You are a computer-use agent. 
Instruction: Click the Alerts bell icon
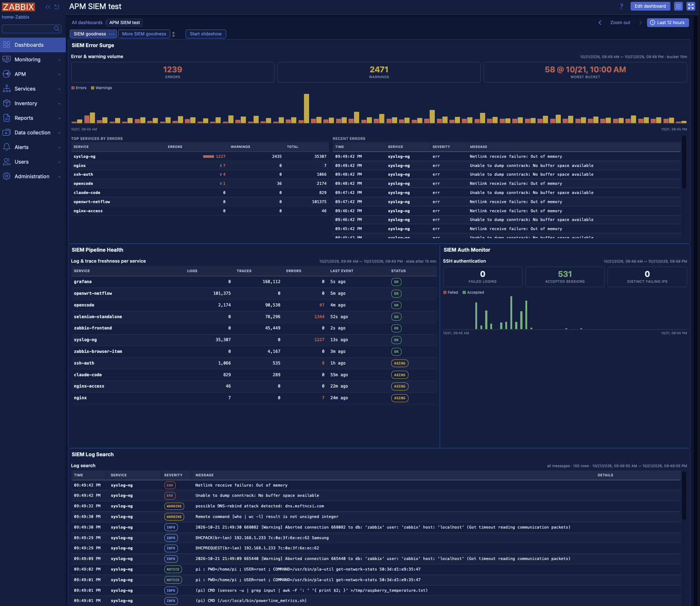click(7, 147)
